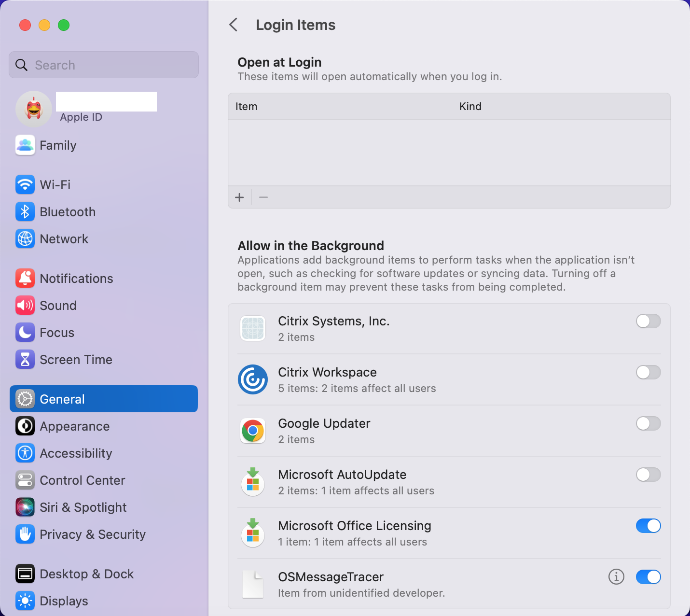690x616 pixels.
Task: Enable Citrix Systems, Inc. background toggle
Action: pos(648,321)
